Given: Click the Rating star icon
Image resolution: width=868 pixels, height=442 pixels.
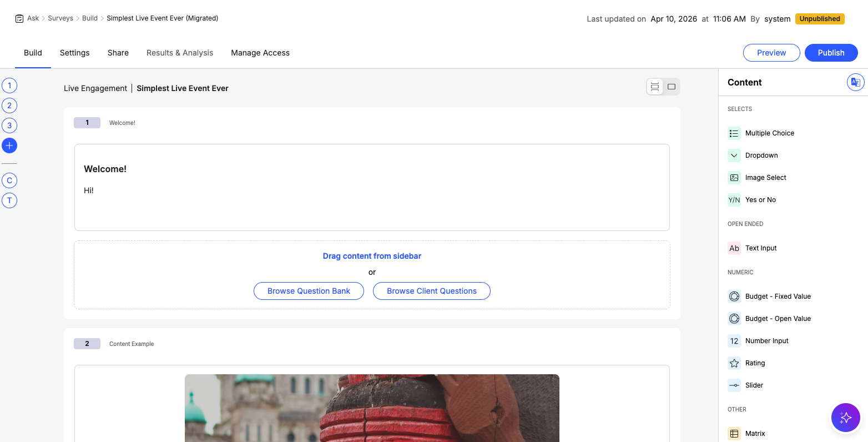Looking at the screenshot, I should pos(734,363).
